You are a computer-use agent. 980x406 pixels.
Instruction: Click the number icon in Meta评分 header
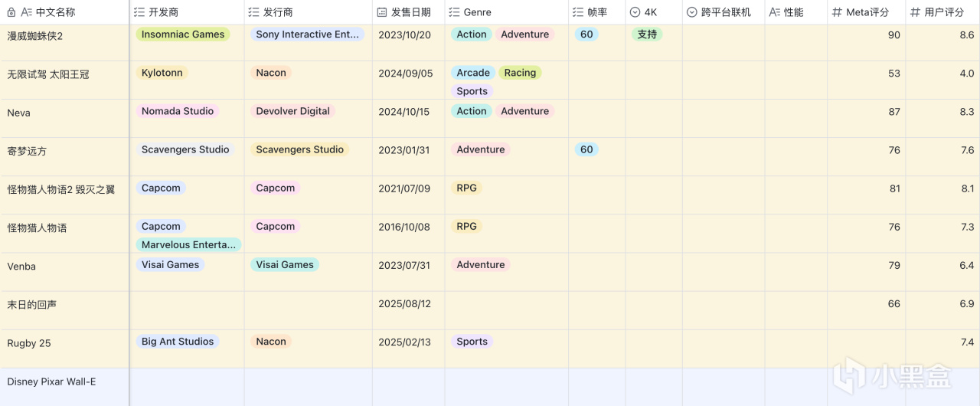coord(837,12)
